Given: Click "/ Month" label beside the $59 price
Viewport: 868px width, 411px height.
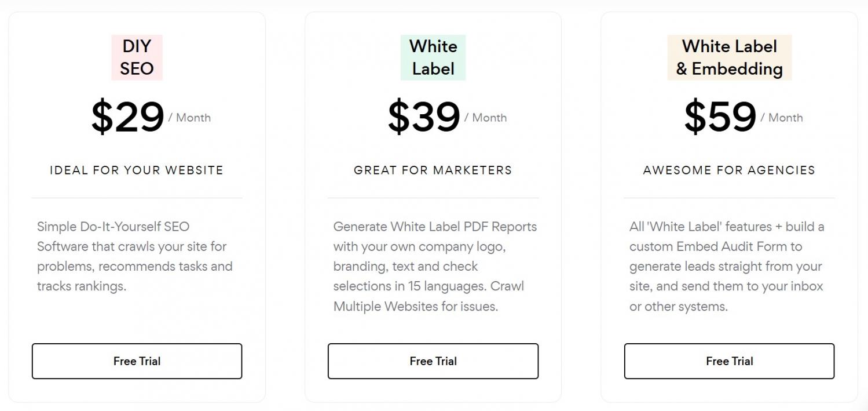Looking at the screenshot, I should (782, 118).
